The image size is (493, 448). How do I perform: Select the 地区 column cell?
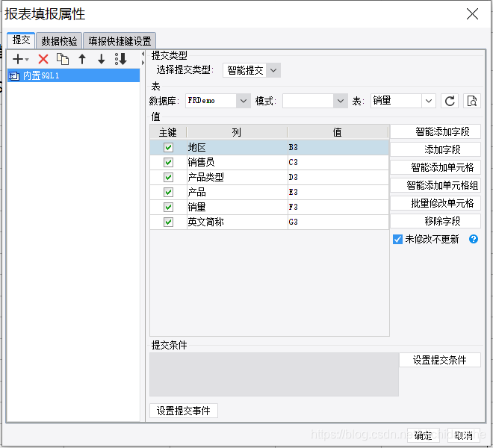click(237, 147)
